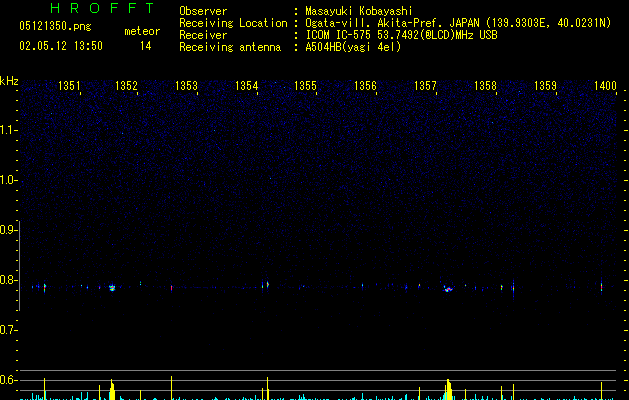The height and width of the screenshot is (400, 629).
Task: Select the file name 05121350.png
Action: coord(55,26)
